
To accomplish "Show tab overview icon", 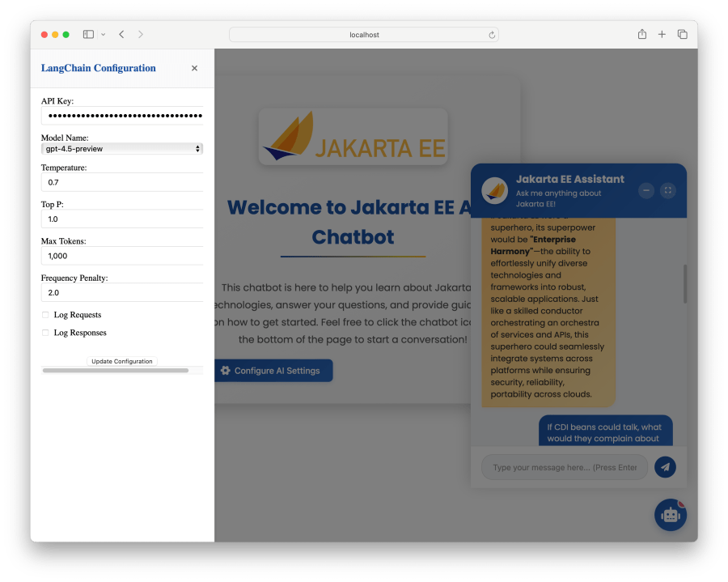I will (x=682, y=34).
